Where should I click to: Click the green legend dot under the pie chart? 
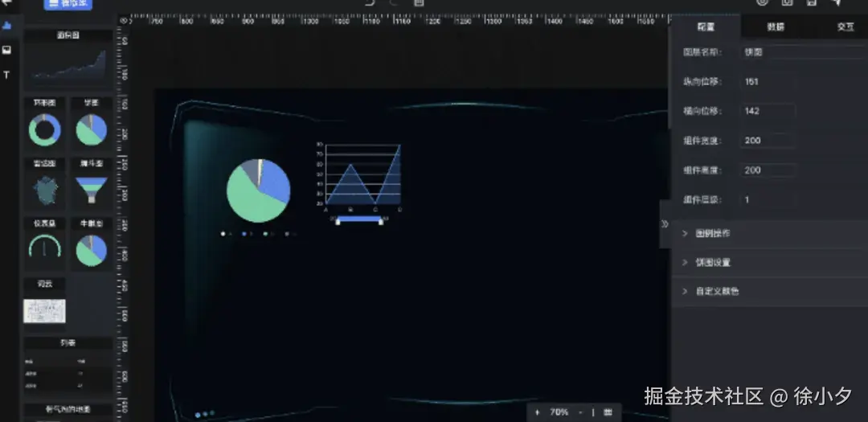point(266,234)
